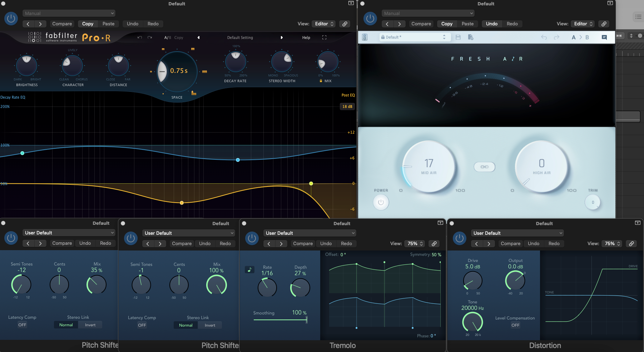Click Fresh Air undo arrow icon
This screenshot has width=644, height=352.
coord(544,37)
